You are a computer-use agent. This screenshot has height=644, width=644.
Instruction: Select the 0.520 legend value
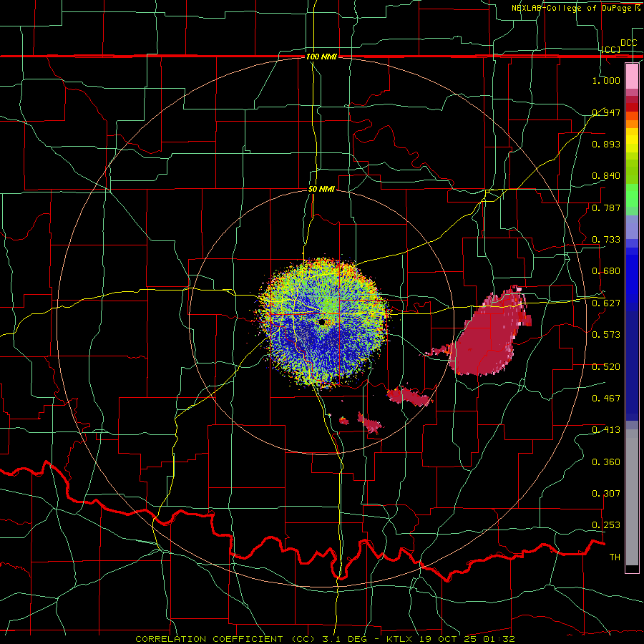(606, 366)
